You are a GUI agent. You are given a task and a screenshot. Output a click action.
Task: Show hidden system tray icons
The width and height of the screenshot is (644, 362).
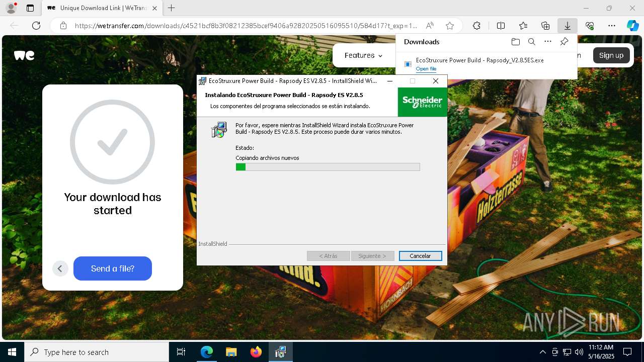pyautogui.click(x=542, y=352)
